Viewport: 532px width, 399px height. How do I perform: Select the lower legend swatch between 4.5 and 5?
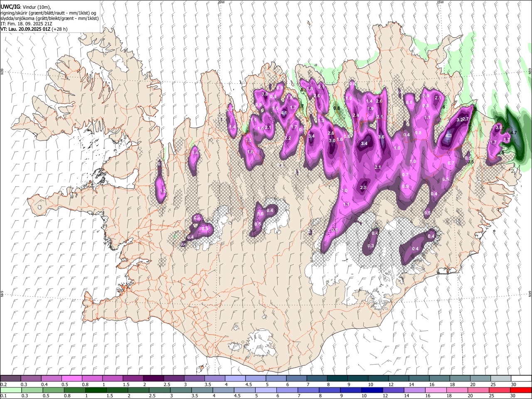tap(244, 390)
